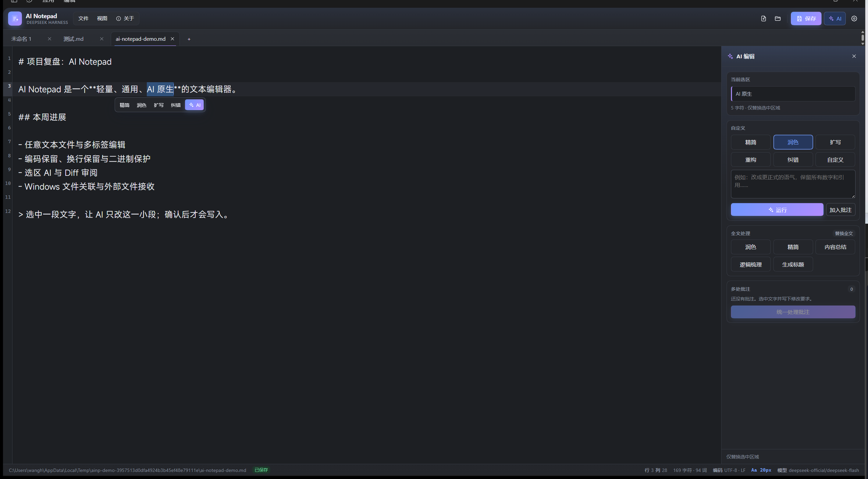Click 精简 under 全文处理

point(793,247)
